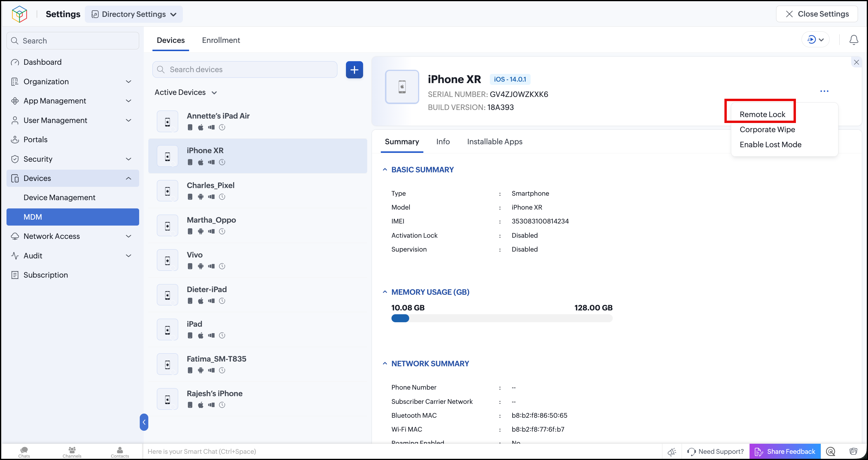This screenshot has width=868, height=460.
Task: Open the notifications bell icon
Action: [854, 40]
